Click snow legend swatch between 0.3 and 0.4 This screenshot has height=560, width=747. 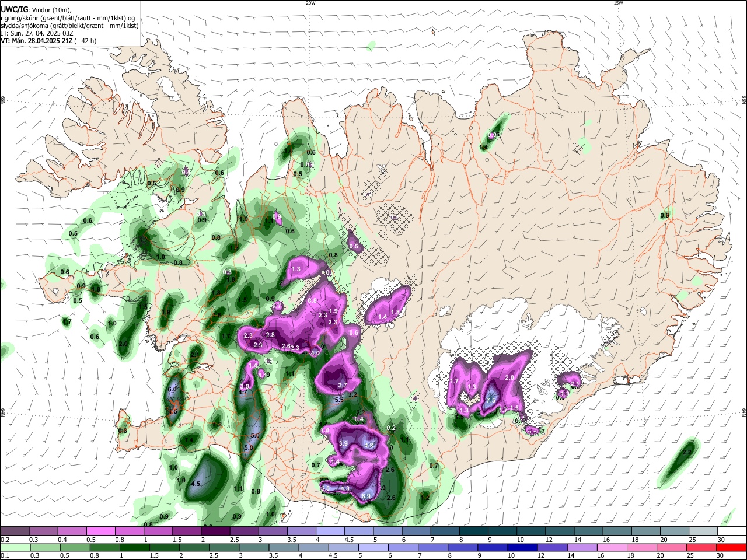[43, 531]
